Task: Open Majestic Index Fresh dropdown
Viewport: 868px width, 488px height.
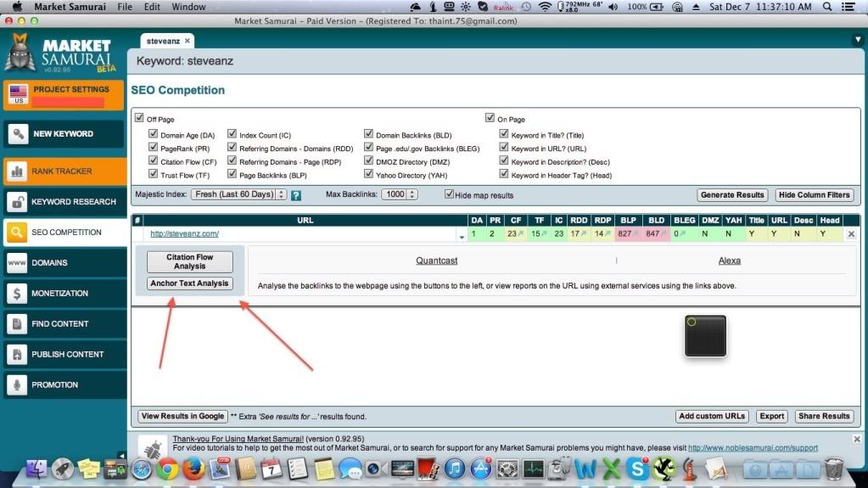Action: pos(238,194)
